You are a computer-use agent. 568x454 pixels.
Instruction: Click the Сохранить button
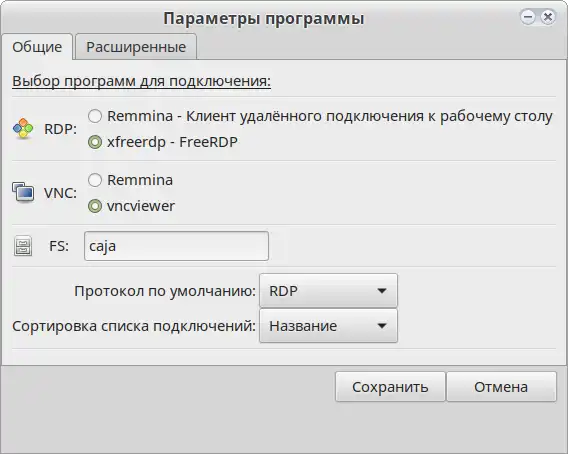point(390,387)
